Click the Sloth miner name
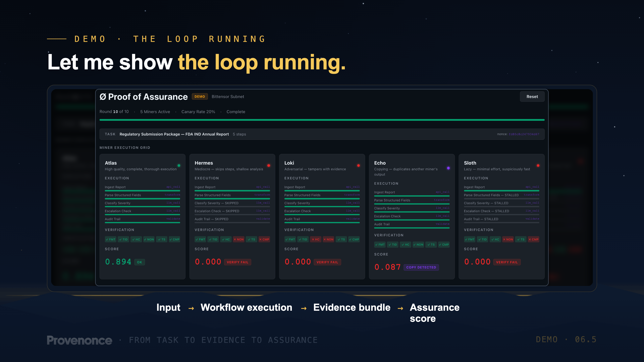The height and width of the screenshot is (362, 644). coord(470,163)
